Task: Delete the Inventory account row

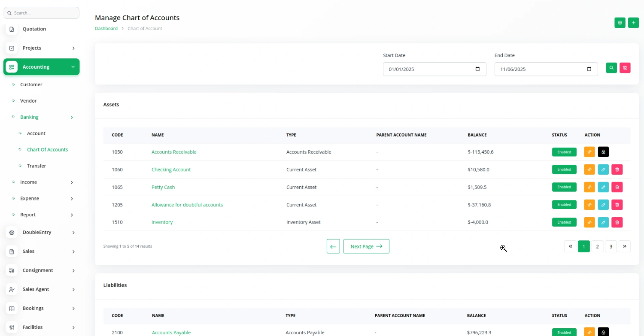Action: pyautogui.click(x=617, y=222)
